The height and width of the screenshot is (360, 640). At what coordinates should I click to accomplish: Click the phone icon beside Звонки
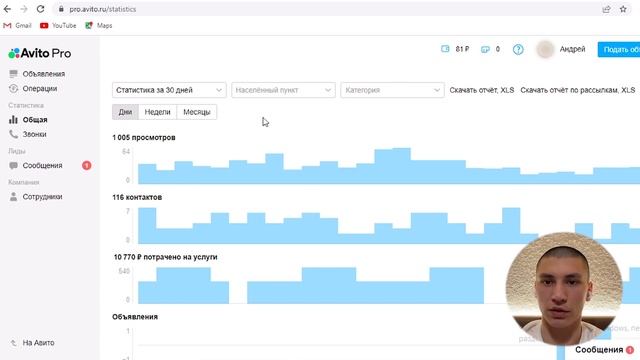pyautogui.click(x=13, y=134)
